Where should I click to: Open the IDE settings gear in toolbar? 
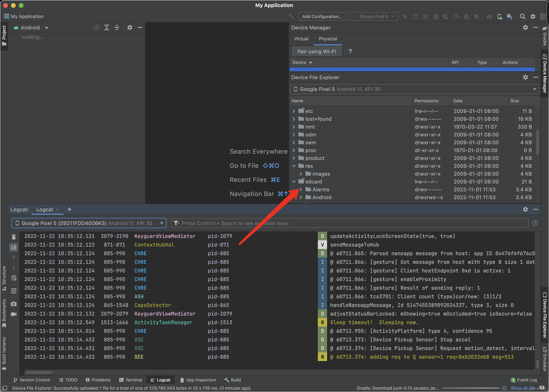coord(533,16)
